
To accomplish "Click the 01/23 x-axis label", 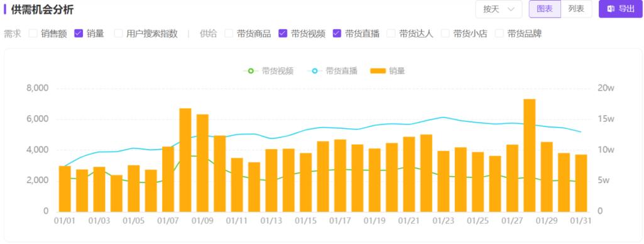I will pyautogui.click(x=443, y=221).
